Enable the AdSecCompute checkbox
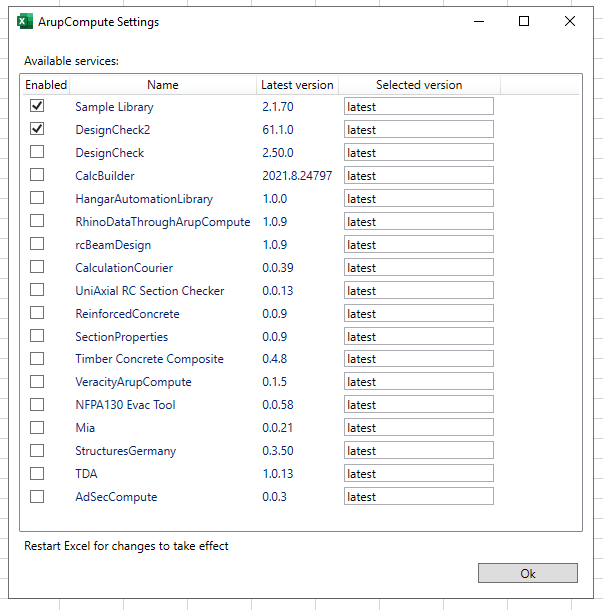This screenshot has height=610, width=603. pos(37,496)
